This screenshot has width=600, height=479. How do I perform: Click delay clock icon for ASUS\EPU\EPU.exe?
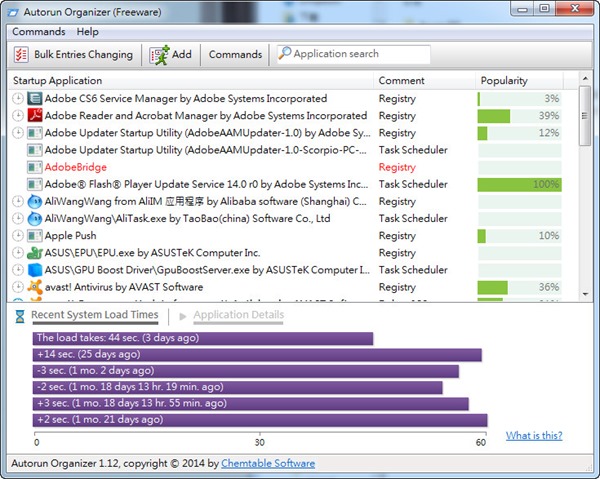(x=18, y=253)
